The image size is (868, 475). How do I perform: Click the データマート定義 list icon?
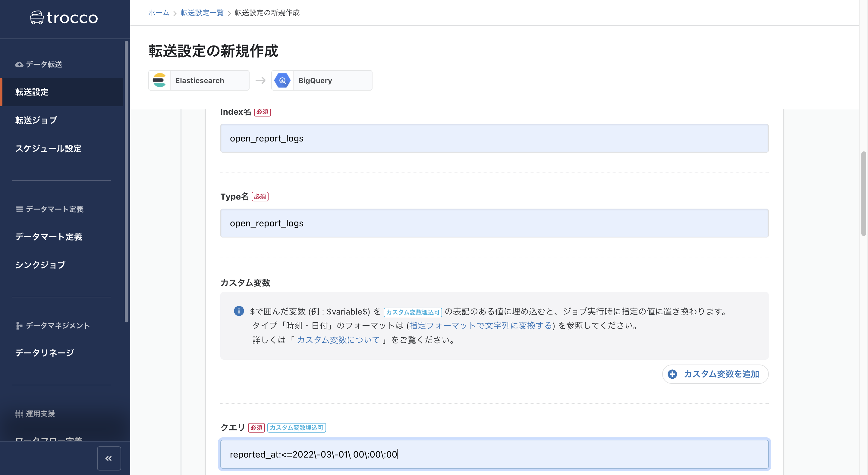click(19, 209)
